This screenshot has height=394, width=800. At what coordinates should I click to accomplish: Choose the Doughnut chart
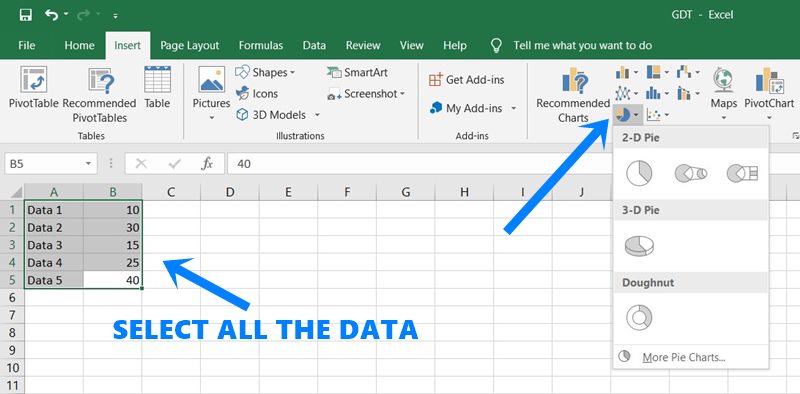point(639,317)
